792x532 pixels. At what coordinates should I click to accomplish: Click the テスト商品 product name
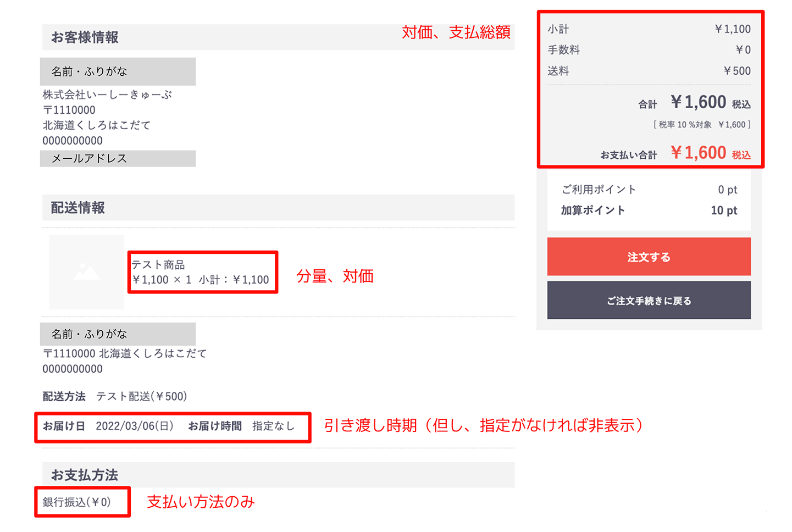(158, 265)
